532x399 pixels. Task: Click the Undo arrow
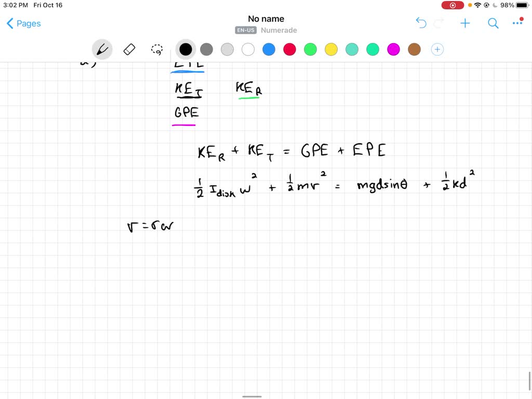pos(420,23)
